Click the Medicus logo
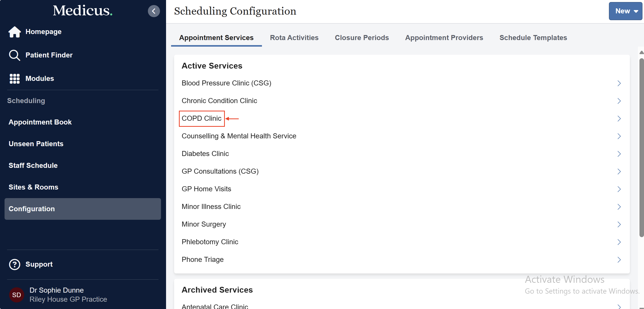 pos(83,11)
